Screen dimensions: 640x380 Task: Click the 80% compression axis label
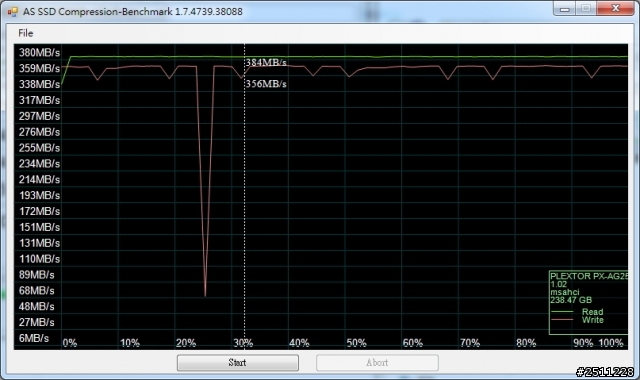pyautogui.click(x=526, y=343)
